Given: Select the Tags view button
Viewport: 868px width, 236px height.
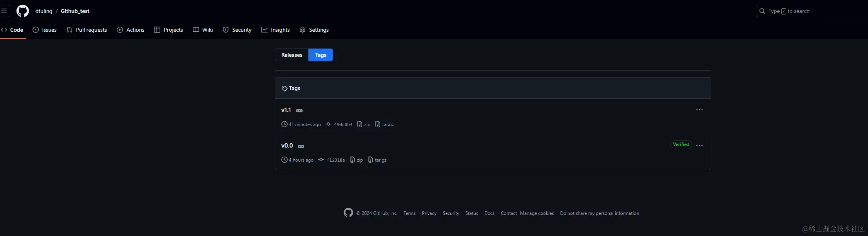Looking at the screenshot, I should click(x=321, y=55).
